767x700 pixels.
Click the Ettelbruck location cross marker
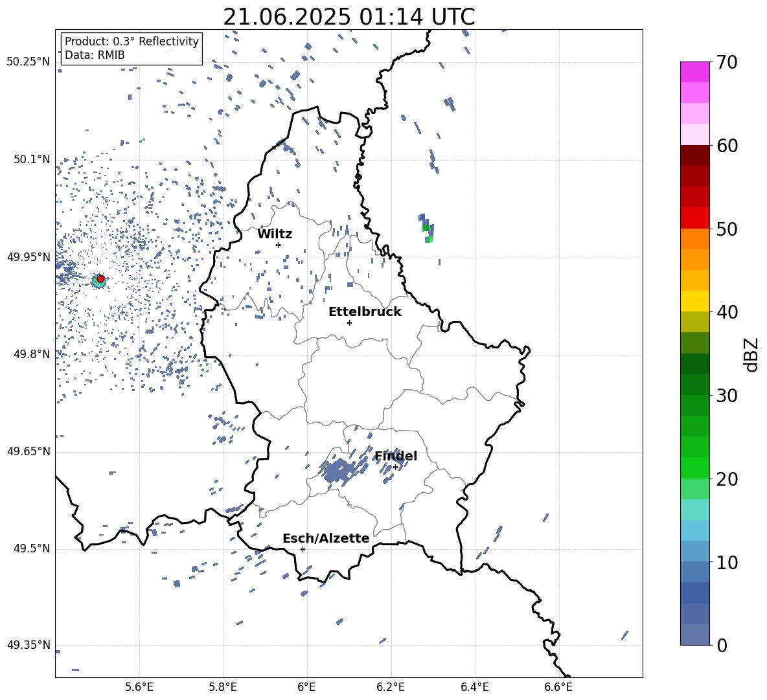(349, 322)
